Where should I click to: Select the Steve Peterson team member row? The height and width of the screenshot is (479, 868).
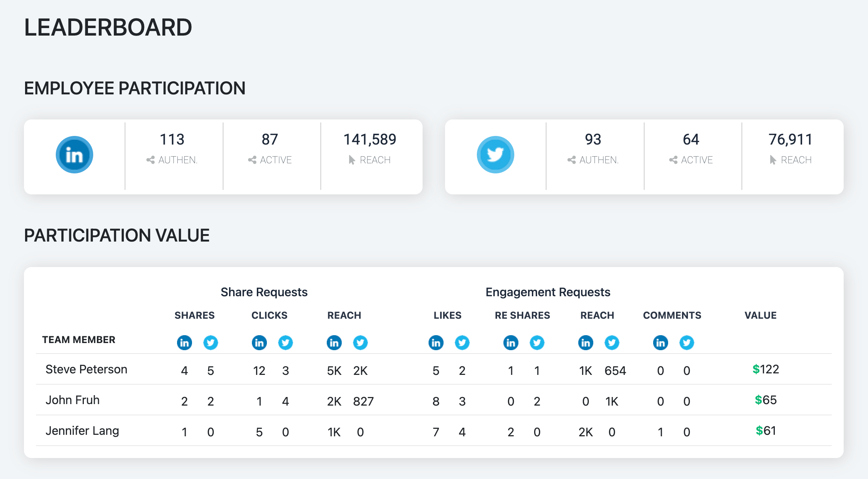point(86,369)
